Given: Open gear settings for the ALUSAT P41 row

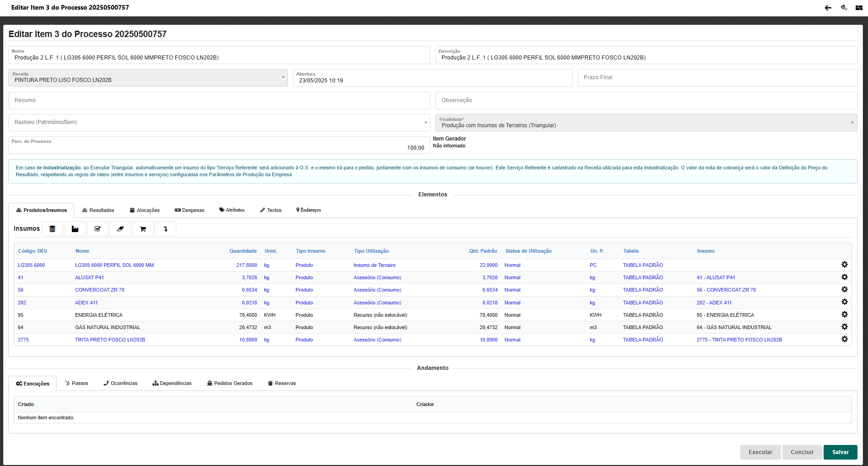Looking at the screenshot, I should click(844, 277).
